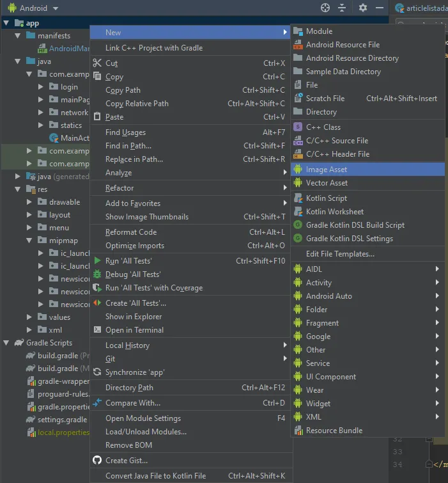The height and width of the screenshot is (483, 448).
Task: Click the green run arrow for All Tests
Action: [97, 260]
